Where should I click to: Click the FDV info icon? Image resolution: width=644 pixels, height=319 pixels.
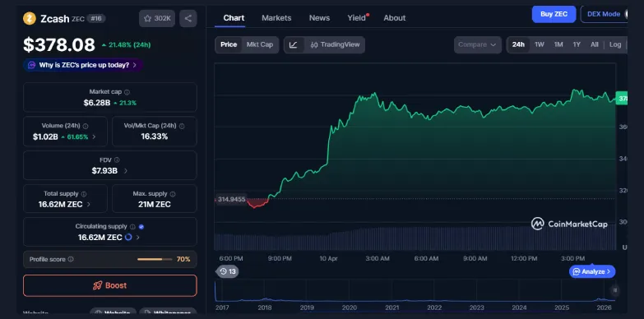tap(117, 159)
